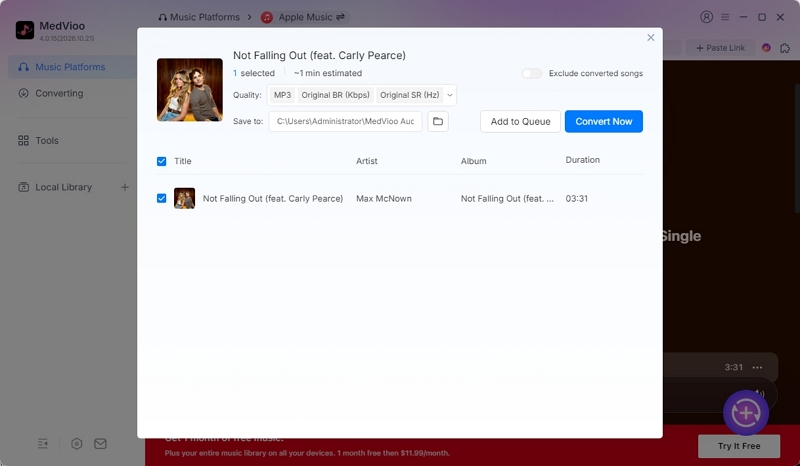Click the album cell 'Not Falling Out (feat. ...'
The image size is (800, 466).
point(507,199)
